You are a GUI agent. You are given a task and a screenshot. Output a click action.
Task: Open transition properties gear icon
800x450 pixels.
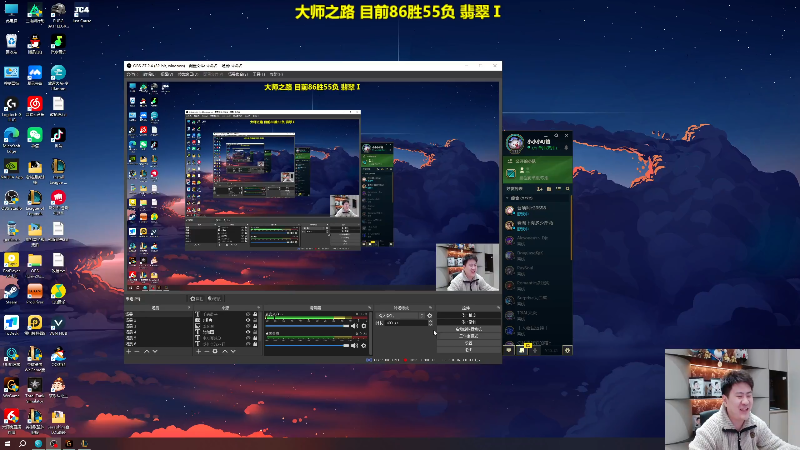[430, 315]
